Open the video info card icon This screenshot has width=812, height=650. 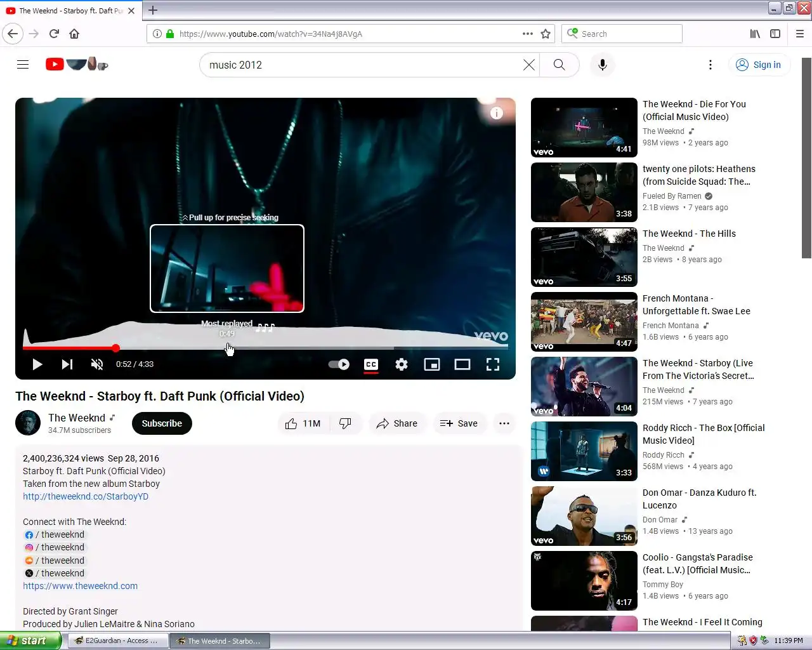point(497,113)
